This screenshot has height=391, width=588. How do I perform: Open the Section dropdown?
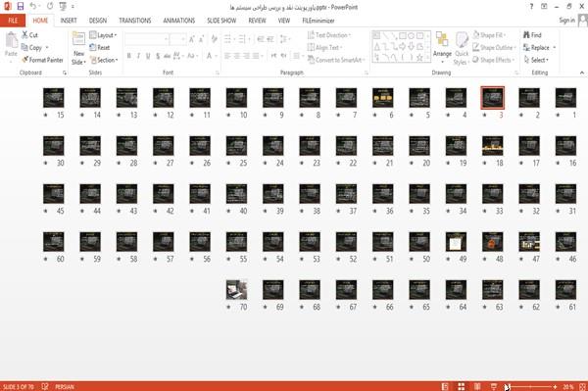[104, 60]
